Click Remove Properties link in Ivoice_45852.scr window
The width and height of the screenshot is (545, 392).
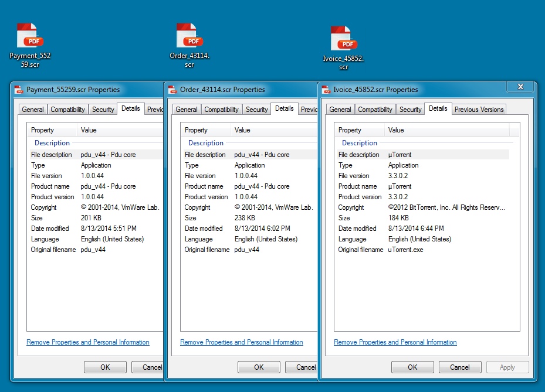click(395, 342)
